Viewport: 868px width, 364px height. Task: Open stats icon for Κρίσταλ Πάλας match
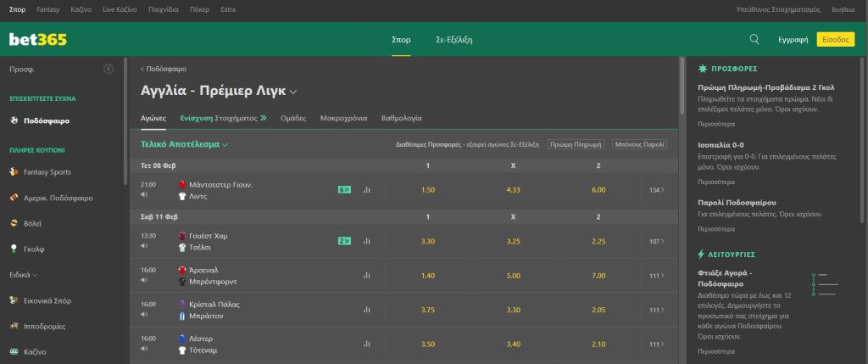[366, 310]
